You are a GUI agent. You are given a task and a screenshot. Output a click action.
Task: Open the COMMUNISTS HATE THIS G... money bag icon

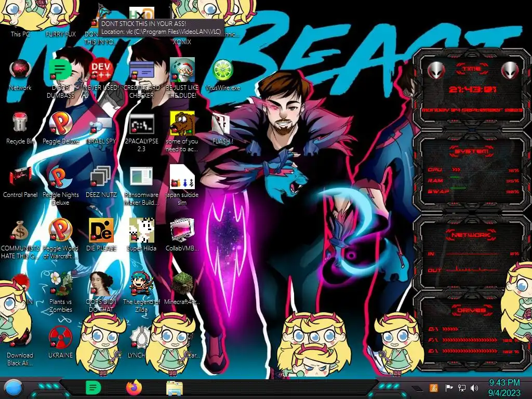(x=20, y=240)
